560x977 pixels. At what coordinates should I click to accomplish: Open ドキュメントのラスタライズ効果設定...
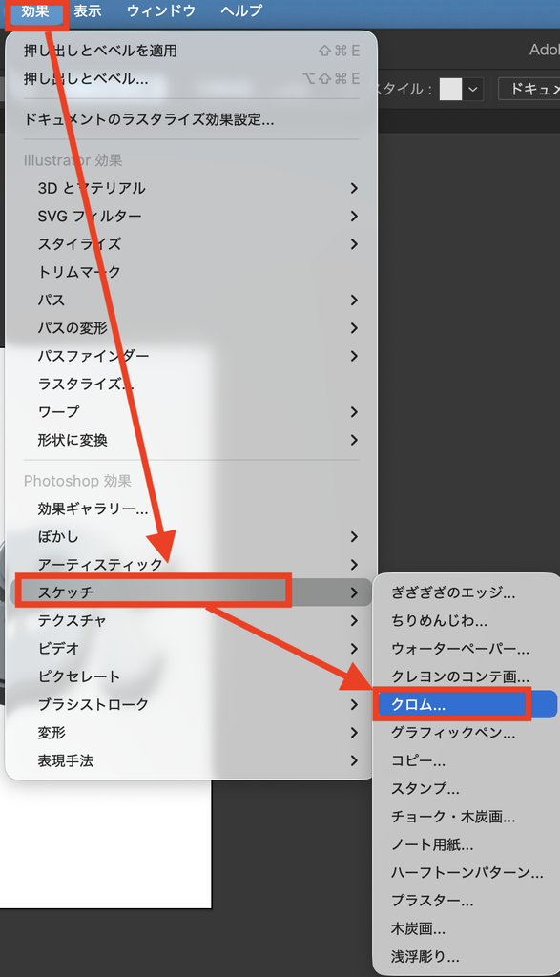(x=191, y=119)
